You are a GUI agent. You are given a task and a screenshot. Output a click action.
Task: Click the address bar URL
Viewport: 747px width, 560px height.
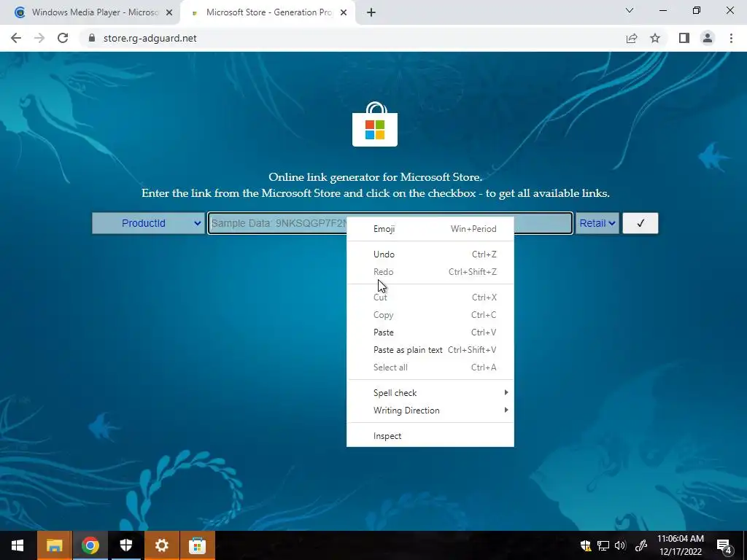coord(150,38)
